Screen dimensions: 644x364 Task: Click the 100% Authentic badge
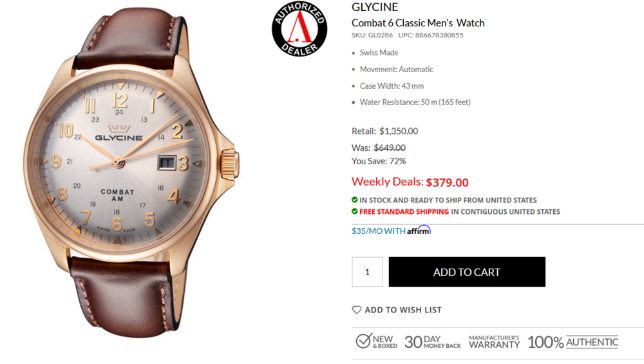(573, 342)
